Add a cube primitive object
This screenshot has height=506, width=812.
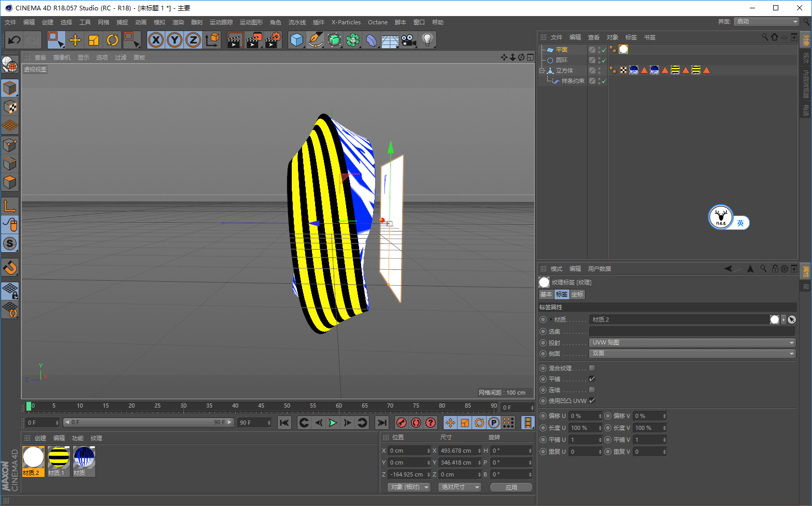coord(297,40)
